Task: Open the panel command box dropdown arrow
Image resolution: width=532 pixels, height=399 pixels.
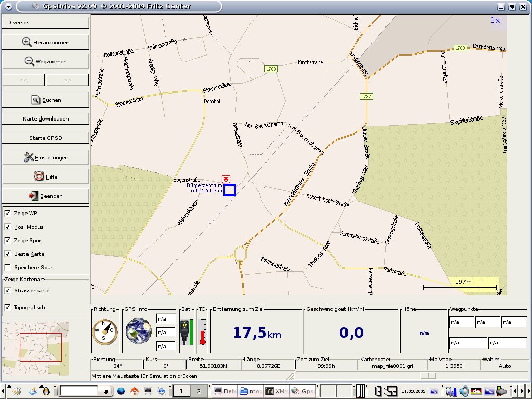Action: click(x=106, y=391)
